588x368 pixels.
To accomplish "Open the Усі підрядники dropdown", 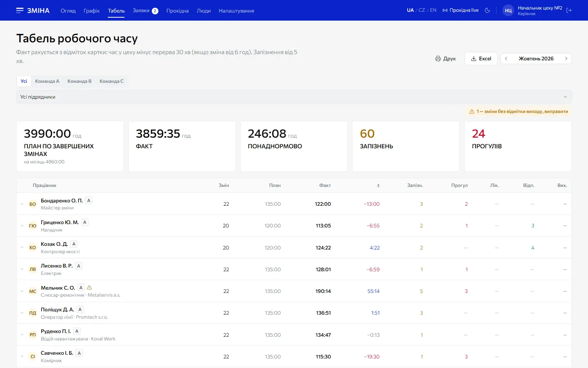I will coord(294,97).
